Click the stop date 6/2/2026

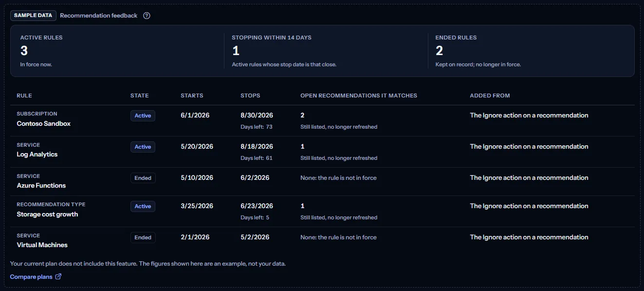click(x=255, y=178)
